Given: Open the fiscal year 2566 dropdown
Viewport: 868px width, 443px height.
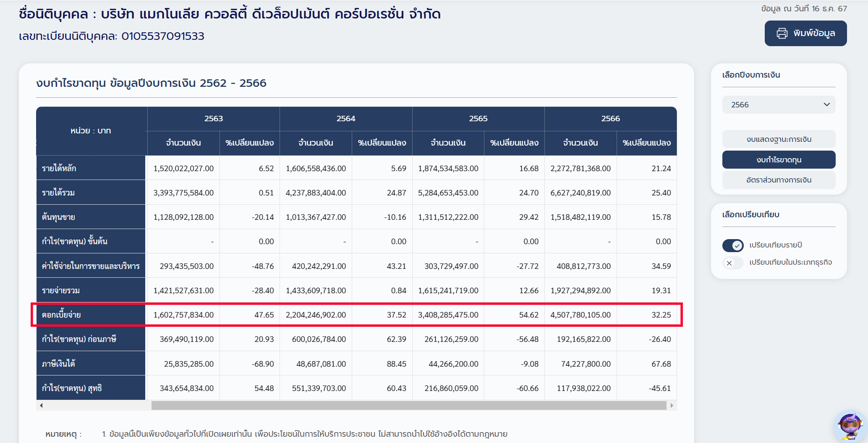Looking at the screenshot, I should pos(778,105).
